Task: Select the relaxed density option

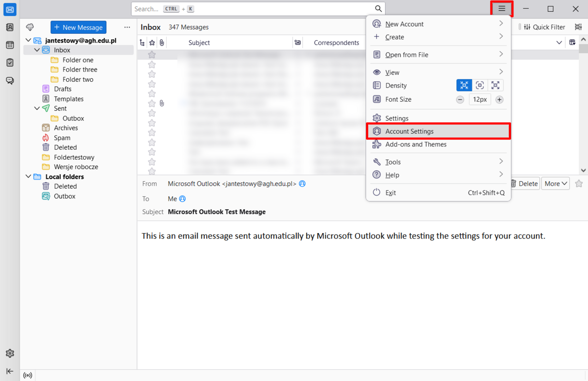Action: coord(495,85)
